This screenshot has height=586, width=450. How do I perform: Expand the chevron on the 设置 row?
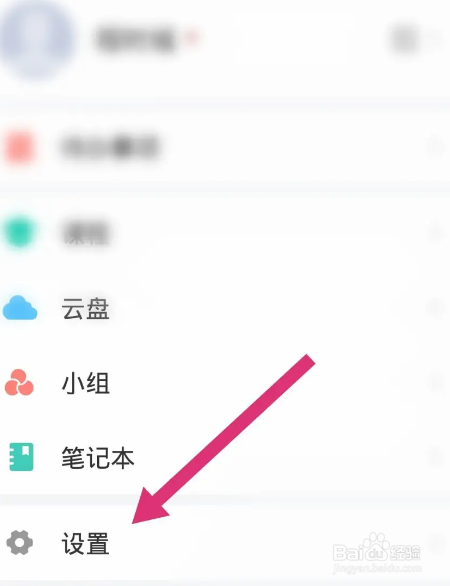pyautogui.click(x=436, y=542)
